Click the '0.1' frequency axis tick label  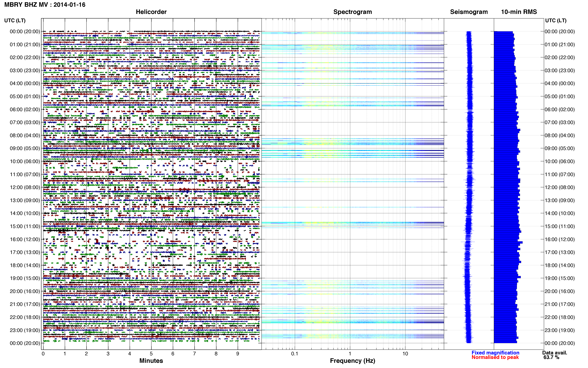294,353
